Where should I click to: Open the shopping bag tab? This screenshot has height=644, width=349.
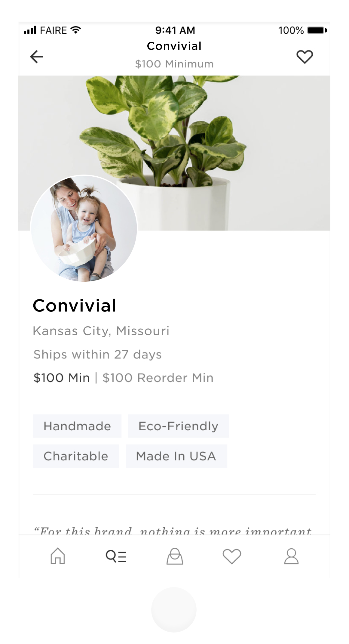tap(175, 556)
